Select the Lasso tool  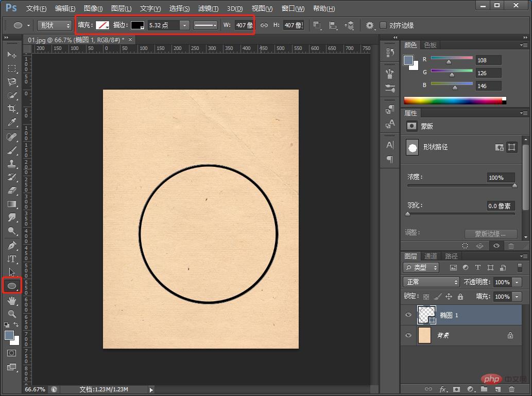point(12,82)
